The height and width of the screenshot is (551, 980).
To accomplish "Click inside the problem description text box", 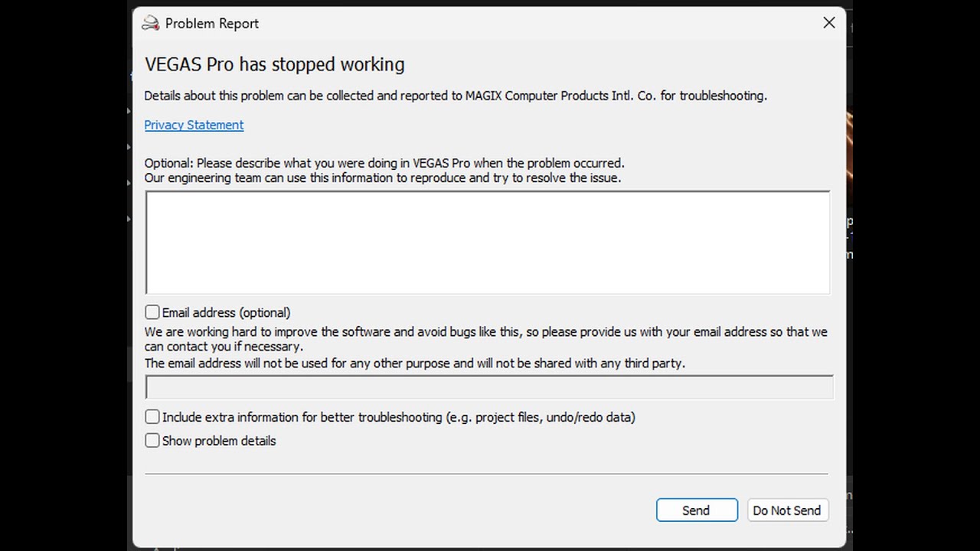I will pyautogui.click(x=488, y=242).
